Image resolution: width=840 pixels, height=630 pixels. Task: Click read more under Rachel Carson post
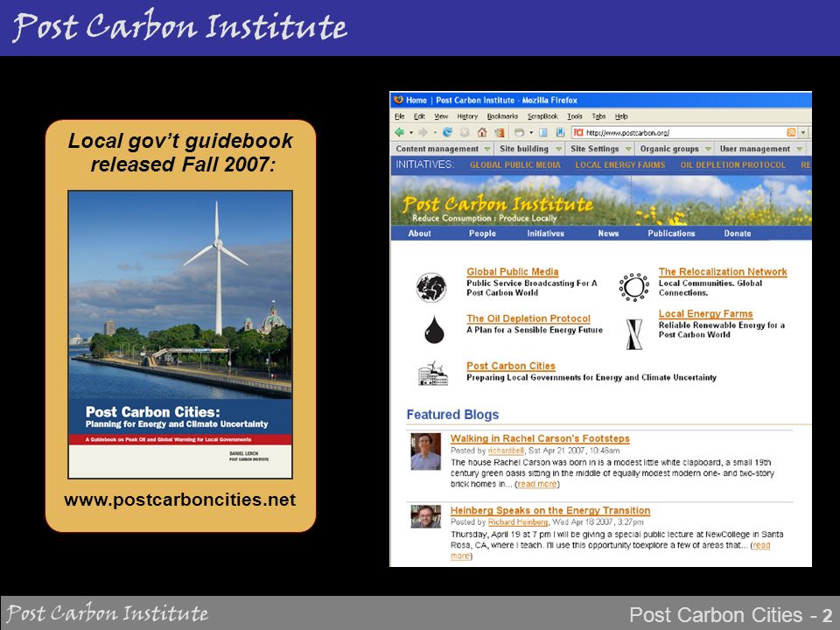536,484
